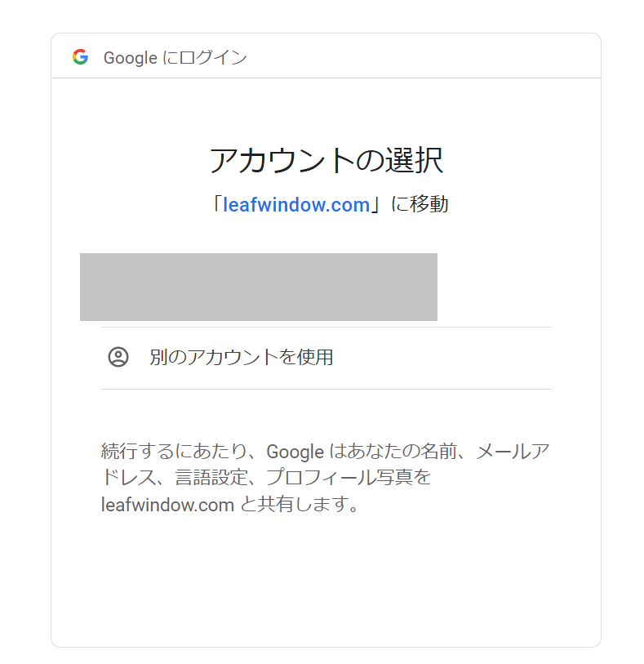Choose 別のアカウントを使用 option
Screen dimensions: 644x664
click(326, 358)
